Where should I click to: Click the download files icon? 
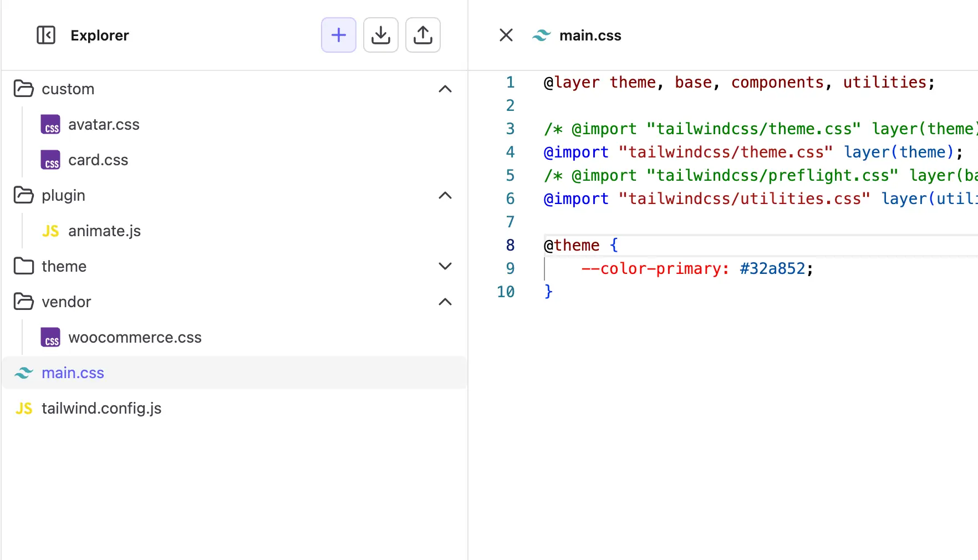tap(380, 35)
